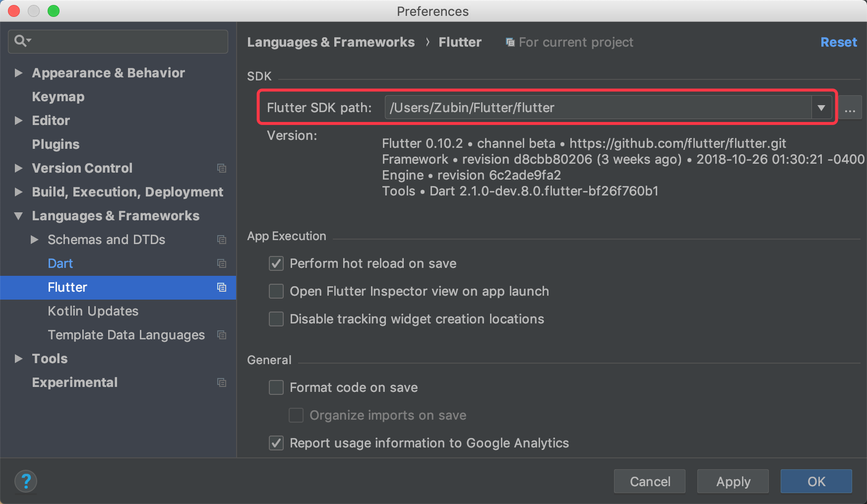Click the help question mark icon

[26, 481]
